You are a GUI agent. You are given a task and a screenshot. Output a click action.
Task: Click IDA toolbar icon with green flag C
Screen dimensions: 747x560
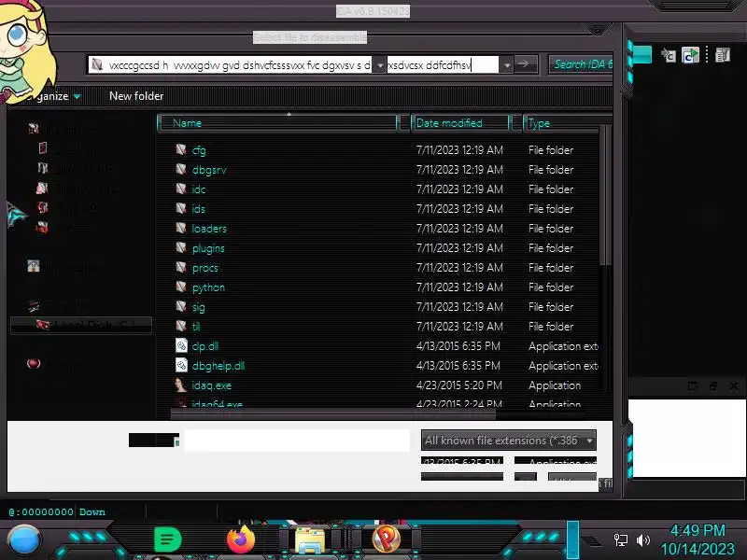pos(690,55)
